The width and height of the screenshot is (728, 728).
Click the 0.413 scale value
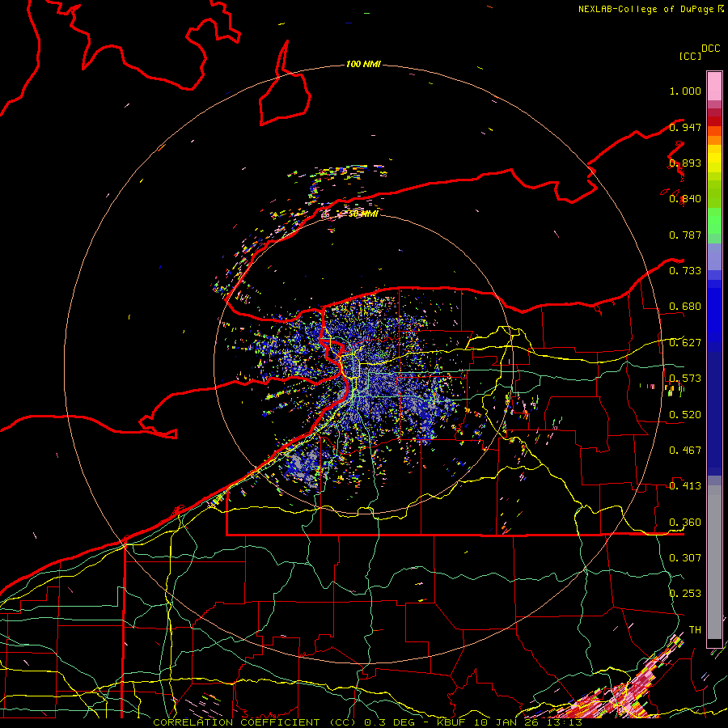(x=685, y=486)
